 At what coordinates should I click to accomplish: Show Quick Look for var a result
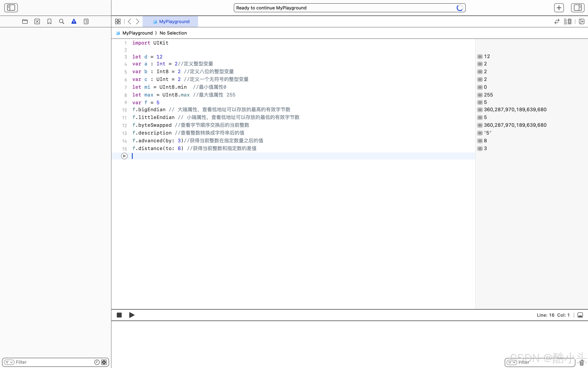pos(480,64)
